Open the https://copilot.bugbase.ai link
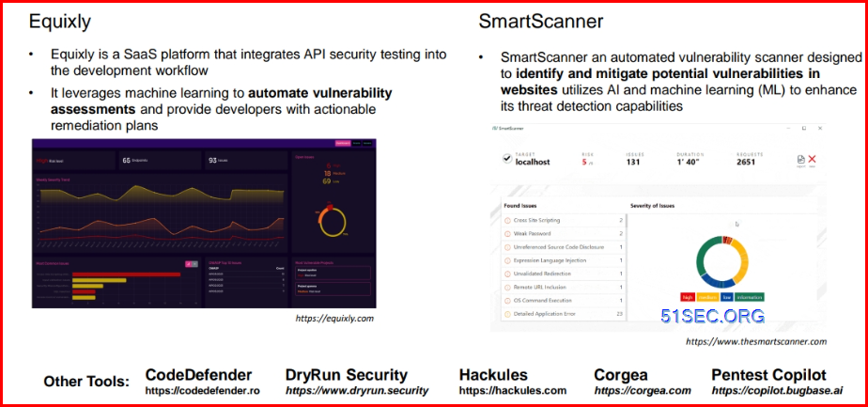Screen dimensions: 868x407 [777, 390]
